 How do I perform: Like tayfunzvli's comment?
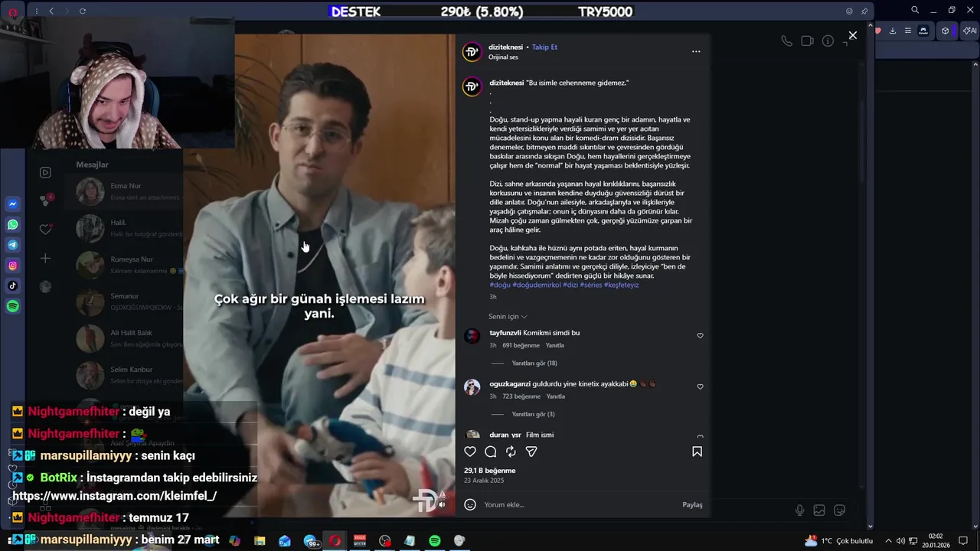click(700, 336)
